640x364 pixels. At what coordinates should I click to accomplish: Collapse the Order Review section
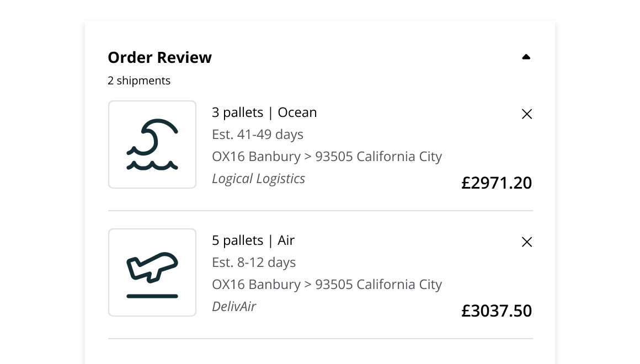[x=526, y=57]
